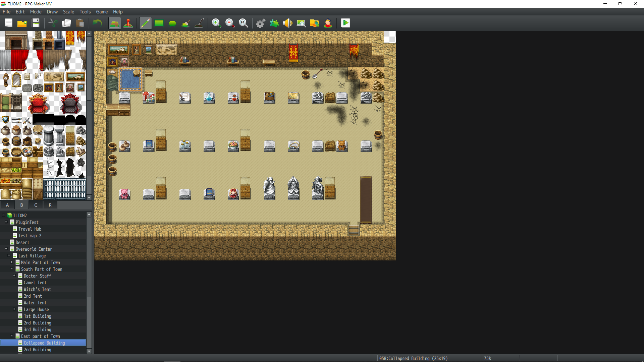Open the Tools menu

(85, 12)
